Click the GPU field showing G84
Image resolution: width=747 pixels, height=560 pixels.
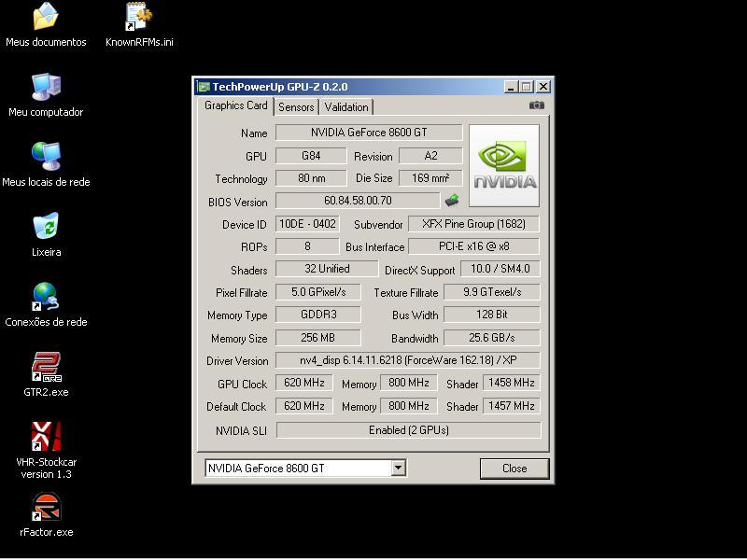(x=311, y=156)
